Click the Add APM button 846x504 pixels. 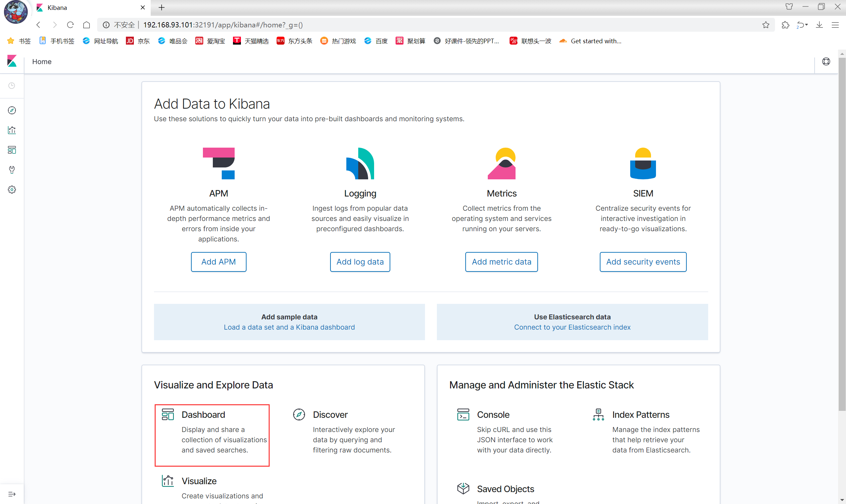pos(218,262)
